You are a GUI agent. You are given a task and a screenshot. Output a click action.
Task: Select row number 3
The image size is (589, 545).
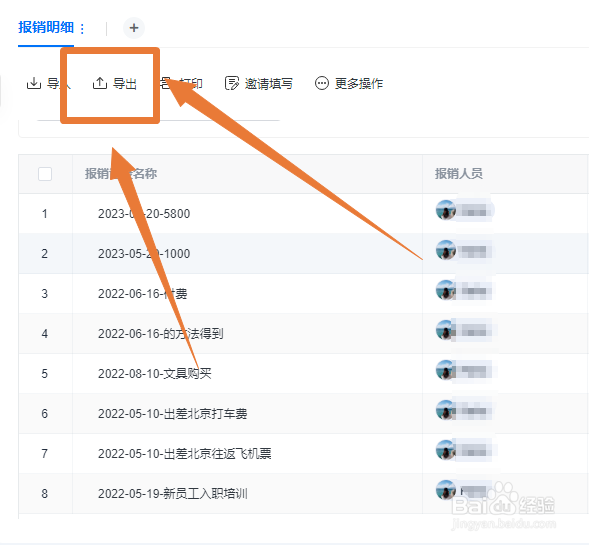45,293
